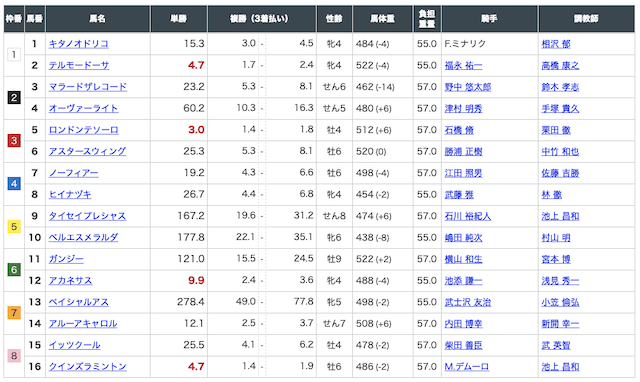640x382 pixels.
Task: Open trainer 佐藤 吉勝 page
Action: [560, 173]
